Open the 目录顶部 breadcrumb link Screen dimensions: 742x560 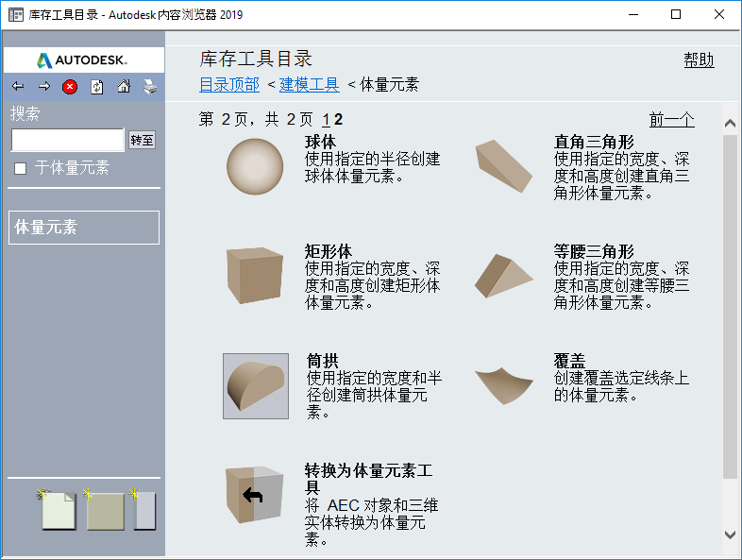click(229, 85)
